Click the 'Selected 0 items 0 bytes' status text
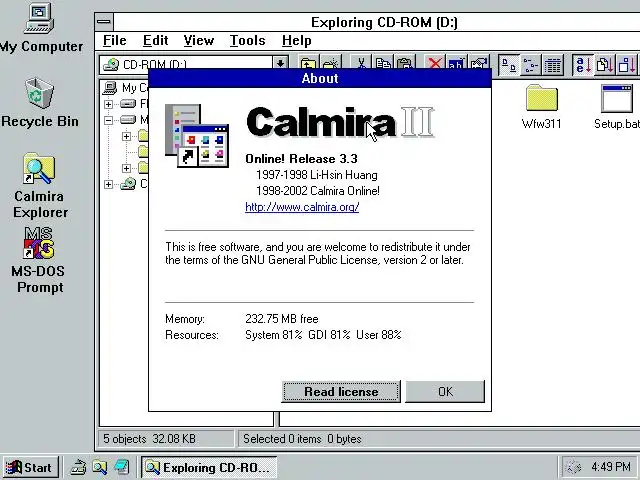Viewport: 640px width, 480px height. click(x=302, y=439)
